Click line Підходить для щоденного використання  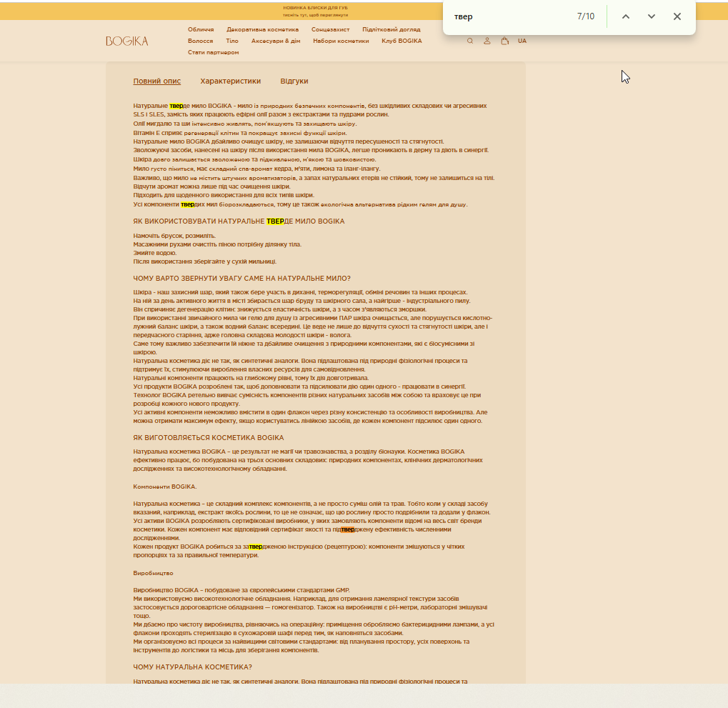point(224,195)
